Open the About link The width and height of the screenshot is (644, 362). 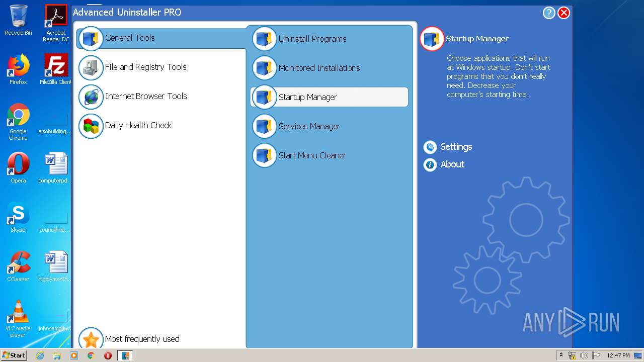[x=452, y=164]
